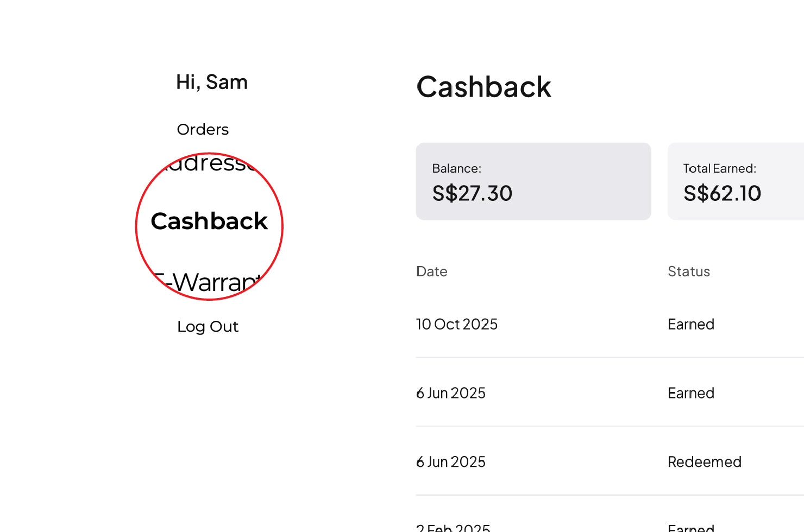Viewport: 804px width, 532px height.
Task: Click the S$27.30 balance amount
Action: pyautogui.click(x=472, y=193)
